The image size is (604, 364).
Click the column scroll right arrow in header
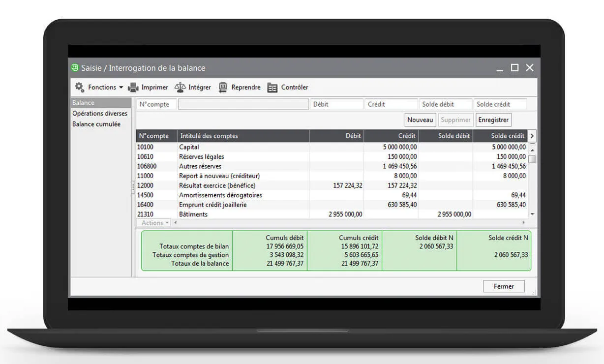(x=532, y=136)
